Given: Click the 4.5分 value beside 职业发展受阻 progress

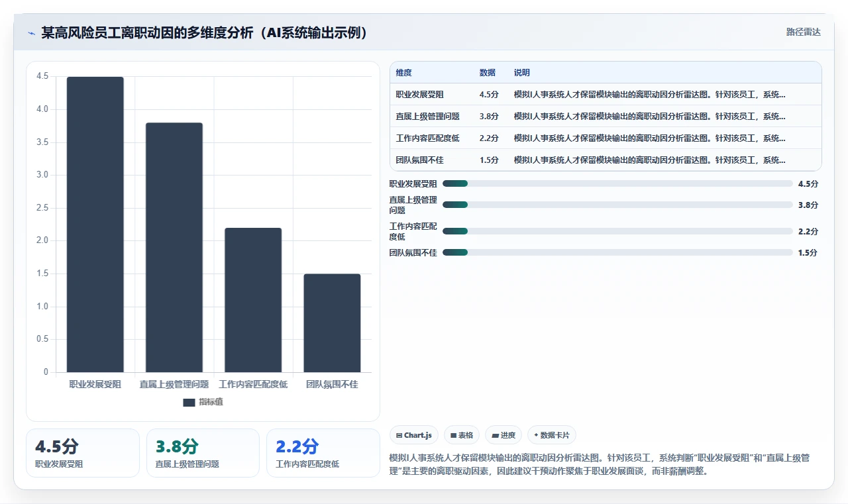Looking at the screenshot, I should [808, 183].
